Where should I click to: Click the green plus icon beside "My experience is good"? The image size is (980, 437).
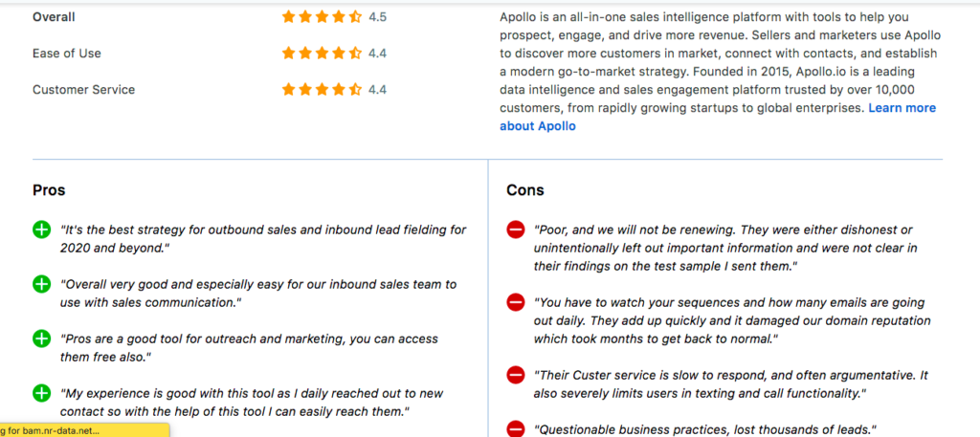tap(41, 394)
